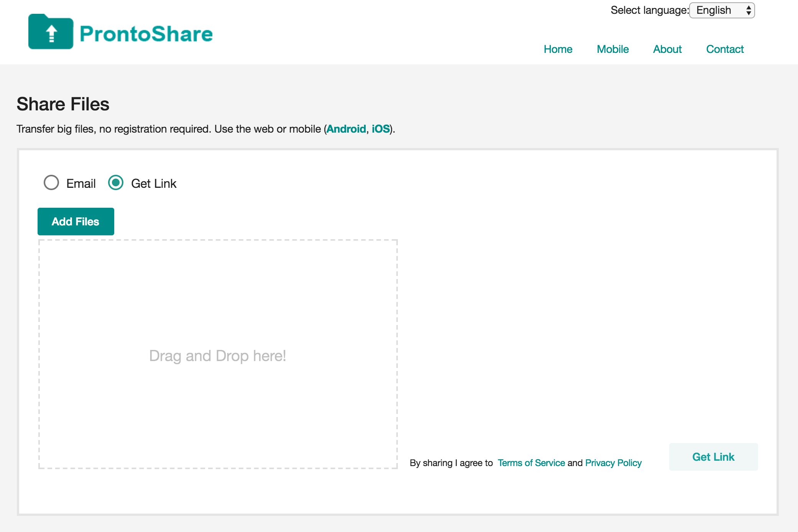Open the About page
Viewport: 798px width, 532px height.
tap(667, 49)
